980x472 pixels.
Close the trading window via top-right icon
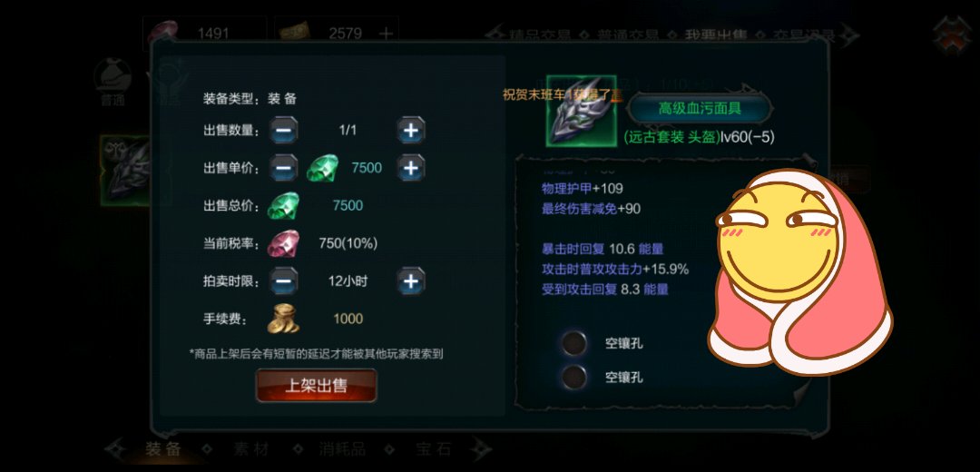tap(951, 35)
